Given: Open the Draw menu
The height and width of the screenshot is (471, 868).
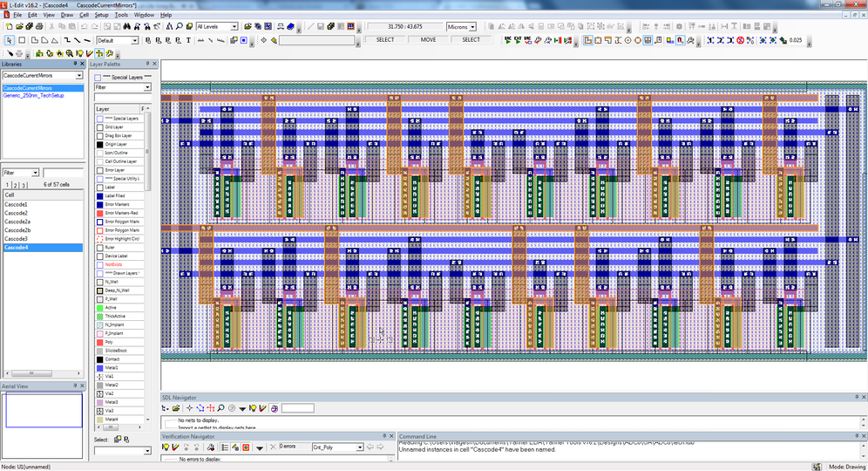Looking at the screenshot, I should point(67,15).
